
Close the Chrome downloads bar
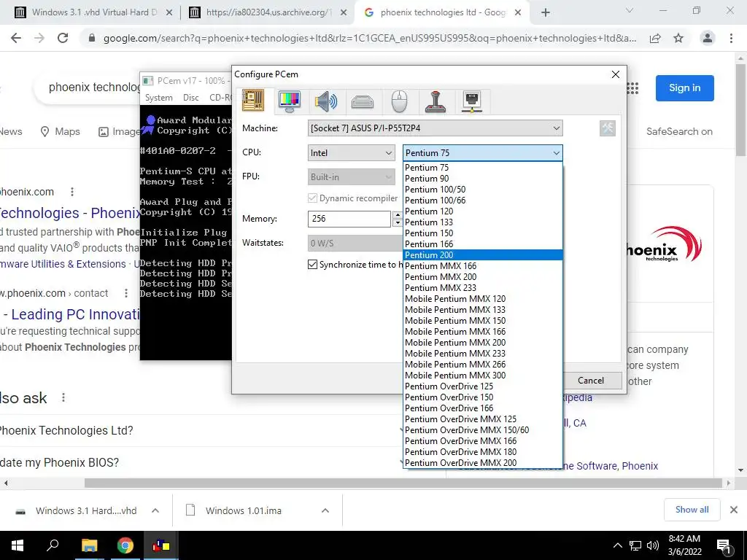click(734, 510)
